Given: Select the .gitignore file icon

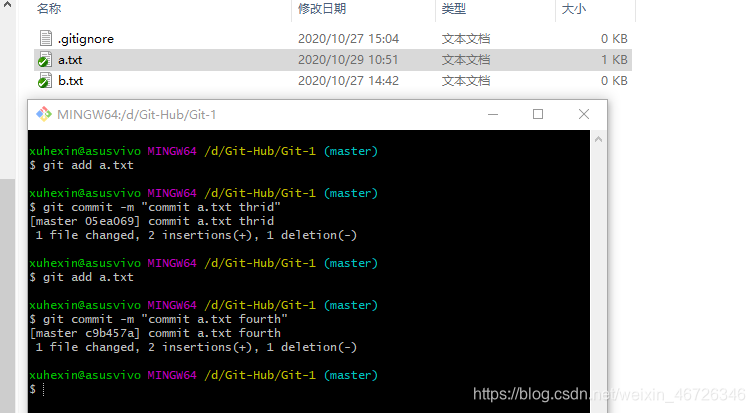Looking at the screenshot, I should coord(46,38).
